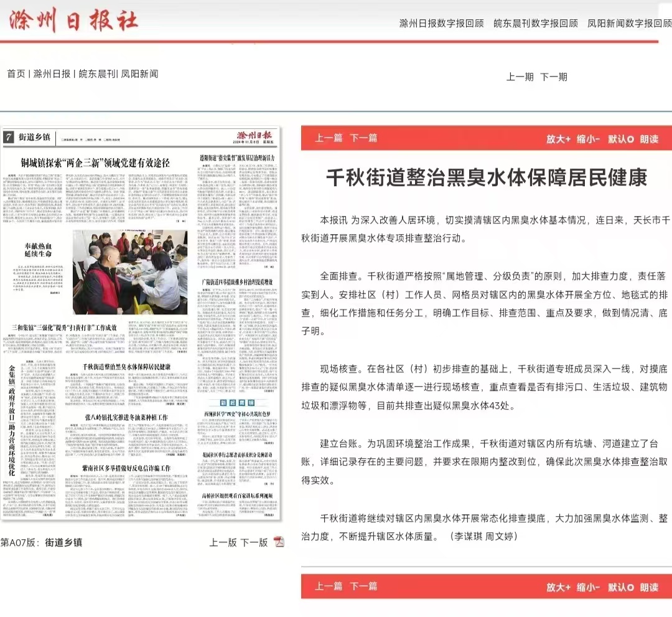Click the paragraph starting with 全面排查
672x617 pixels.
[484, 304]
